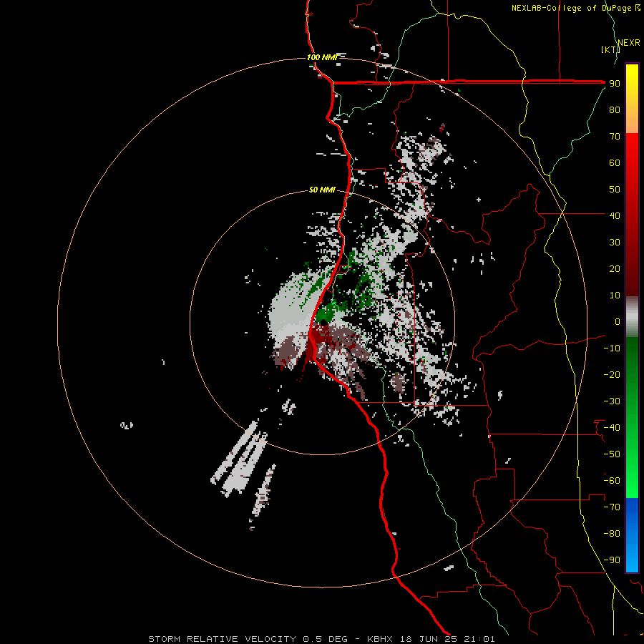Click the KT units label above the color scale

(610, 49)
